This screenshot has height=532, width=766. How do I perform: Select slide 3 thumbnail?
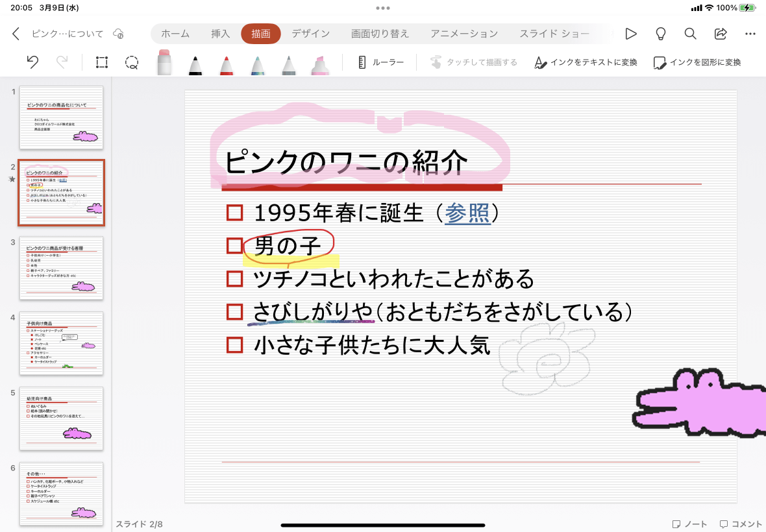[x=62, y=268]
